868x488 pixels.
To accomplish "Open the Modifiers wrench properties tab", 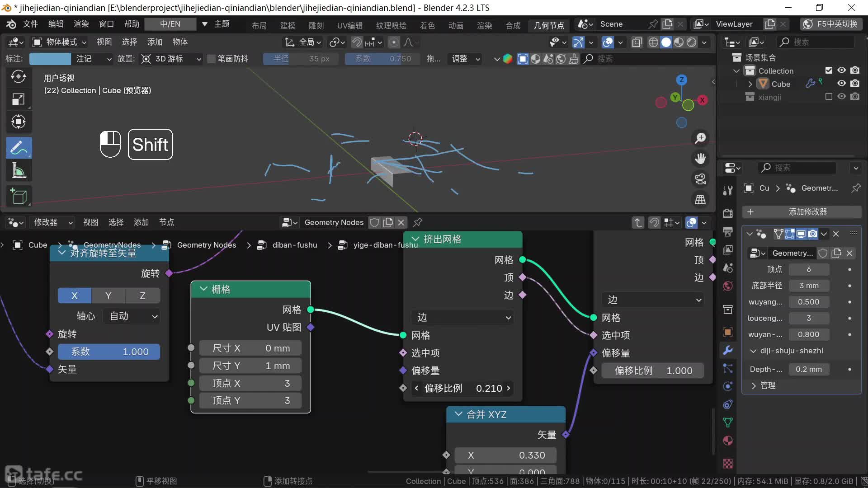I will pos(728,350).
